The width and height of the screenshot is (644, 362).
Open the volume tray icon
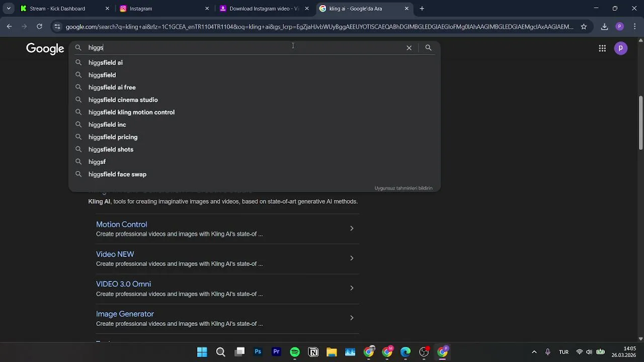(589, 352)
